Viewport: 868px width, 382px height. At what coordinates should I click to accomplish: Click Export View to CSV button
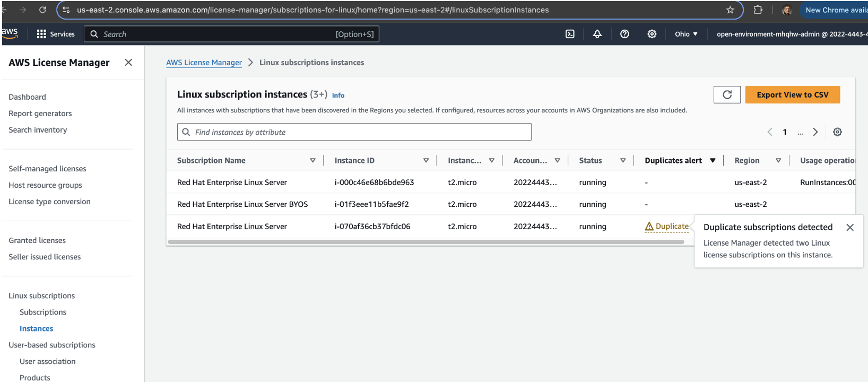(792, 94)
